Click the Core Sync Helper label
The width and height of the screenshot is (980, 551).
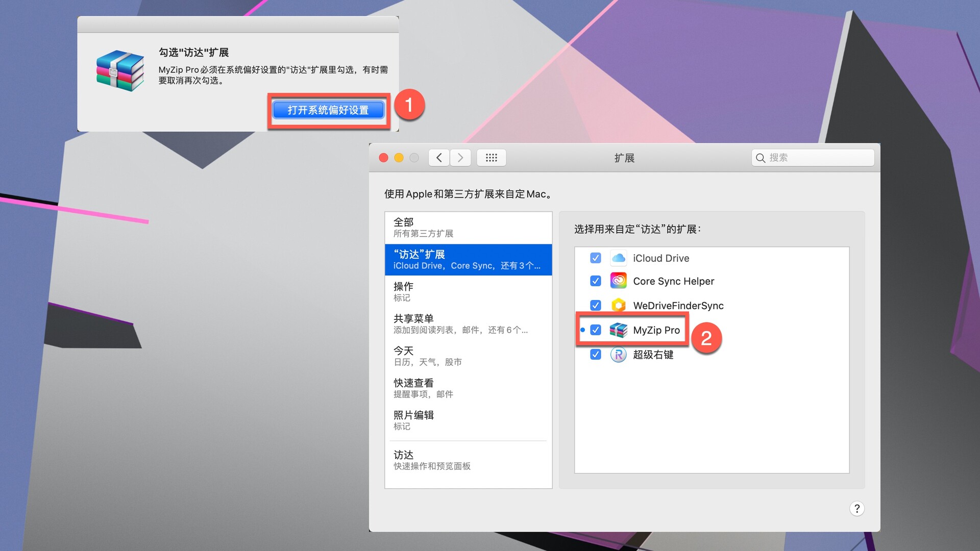click(x=673, y=281)
